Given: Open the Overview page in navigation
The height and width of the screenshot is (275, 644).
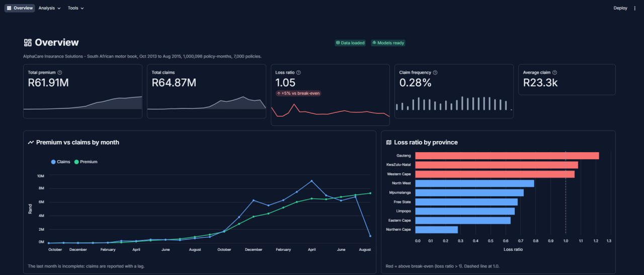Looking at the screenshot, I should (x=20, y=8).
